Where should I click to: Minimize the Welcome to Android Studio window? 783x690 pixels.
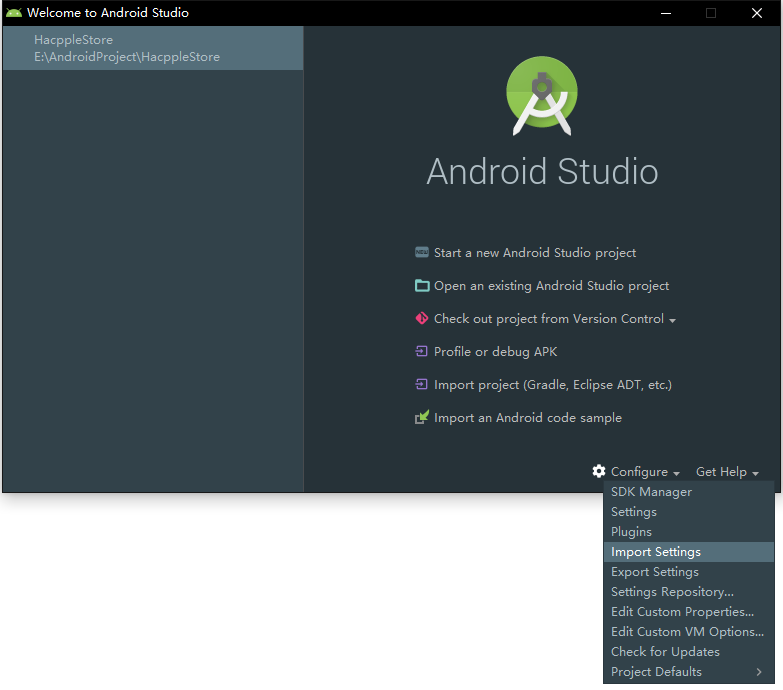[666, 13]
